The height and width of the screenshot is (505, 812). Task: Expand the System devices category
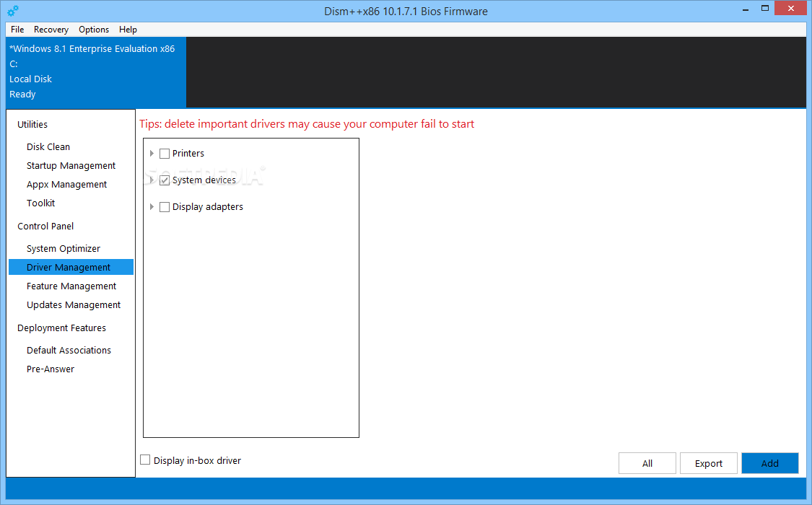pyautogui.click(x=152, y=180)
